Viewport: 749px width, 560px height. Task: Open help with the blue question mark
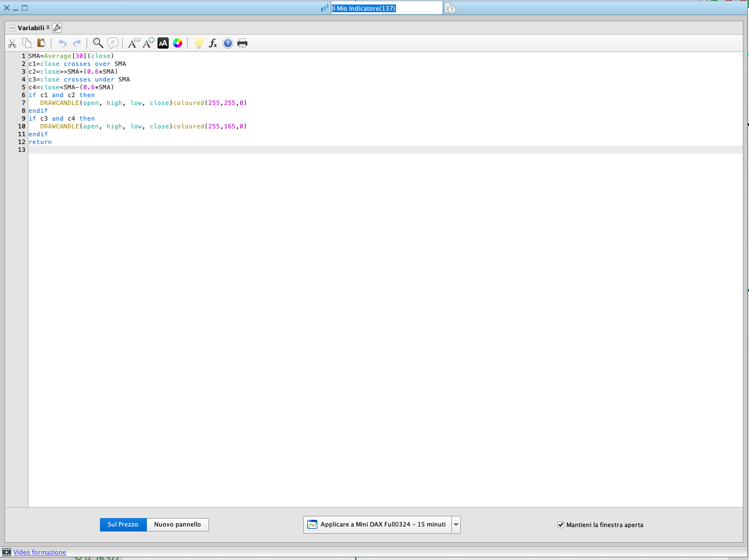pyautogui.click(x=228, y=43)
